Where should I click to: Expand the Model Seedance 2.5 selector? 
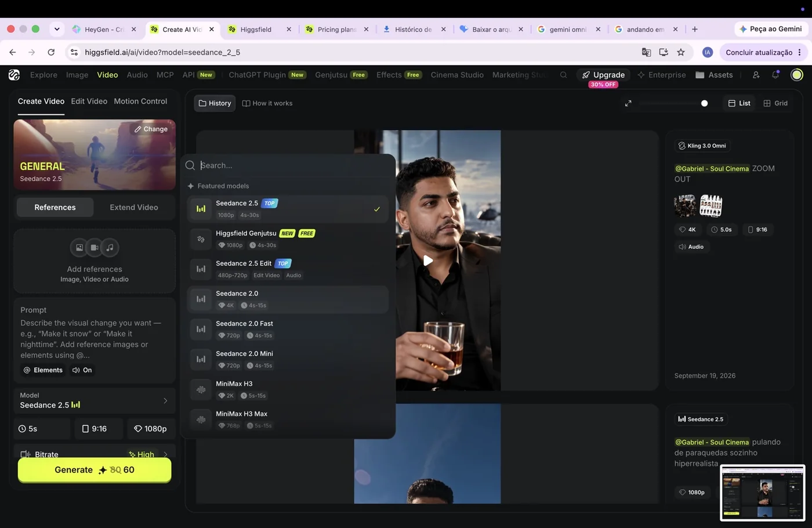coord(95,400)
